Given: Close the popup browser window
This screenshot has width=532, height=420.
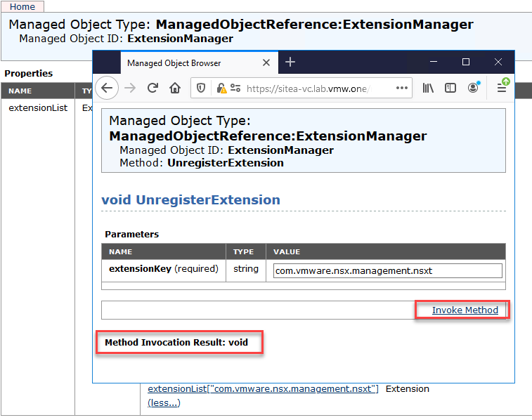Looking at the screenshot, I should [498, 62].
